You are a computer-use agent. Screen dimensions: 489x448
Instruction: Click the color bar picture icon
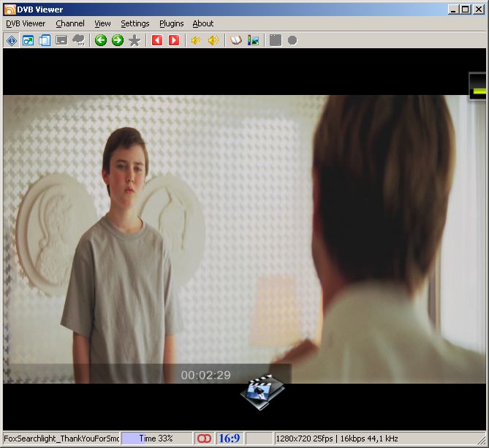253,40
